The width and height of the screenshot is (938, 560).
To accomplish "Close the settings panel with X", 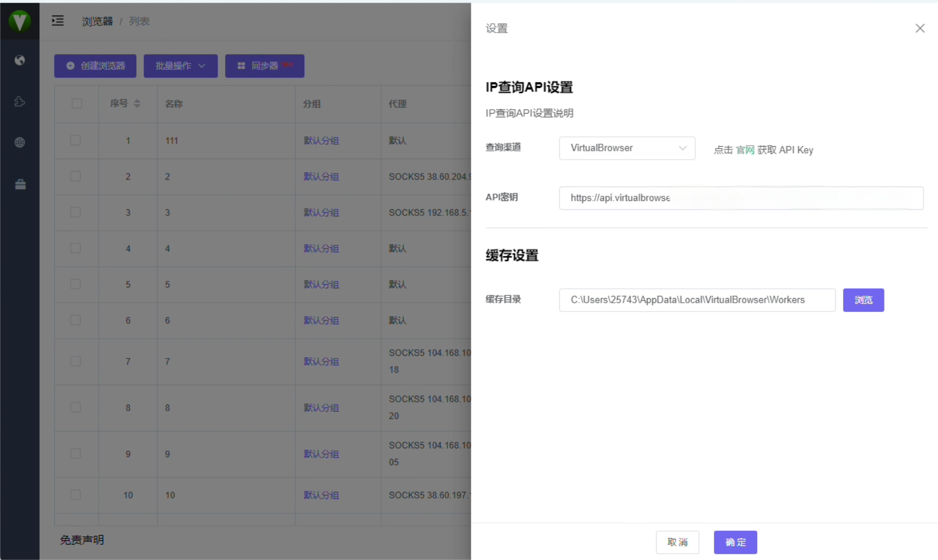I will (919, 28).
